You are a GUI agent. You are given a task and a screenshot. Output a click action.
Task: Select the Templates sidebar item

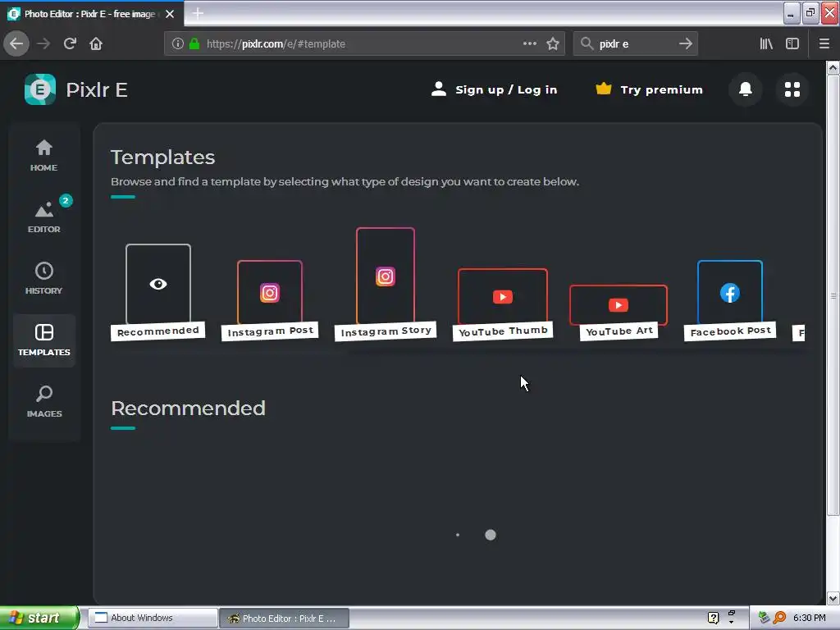(44, 340)
